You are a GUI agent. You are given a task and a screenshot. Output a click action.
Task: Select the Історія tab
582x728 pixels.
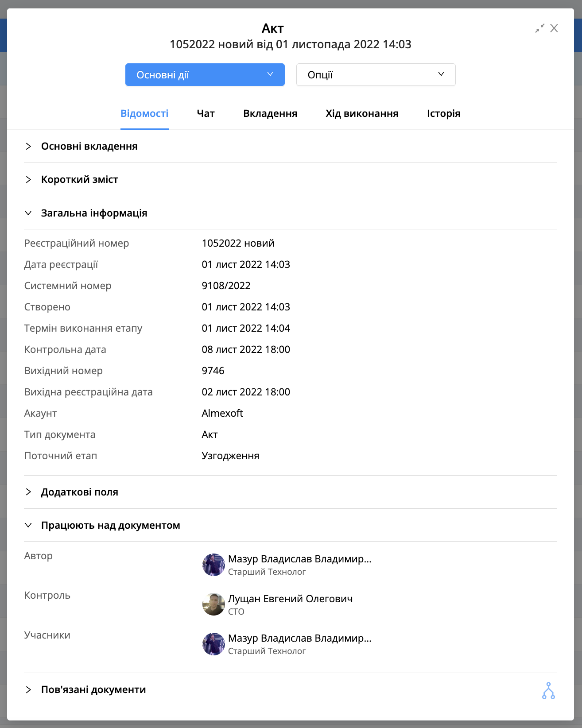(x=443, y=114)
